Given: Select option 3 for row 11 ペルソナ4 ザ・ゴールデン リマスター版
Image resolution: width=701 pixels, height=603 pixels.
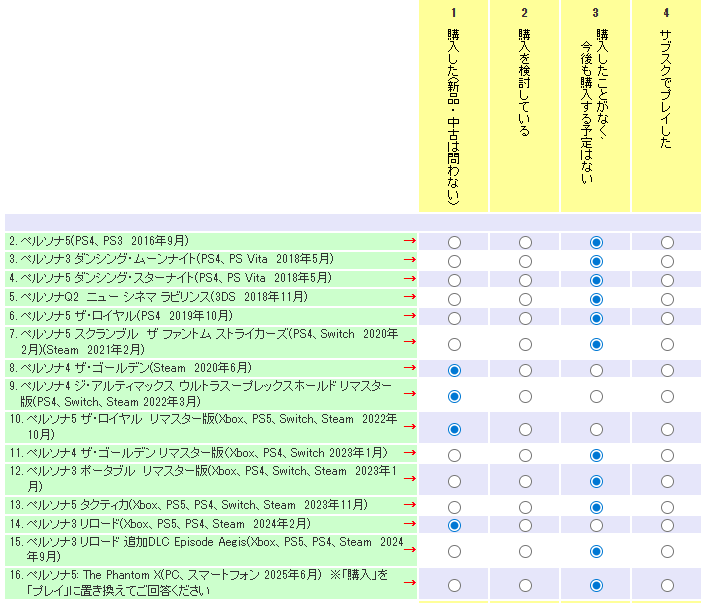Looking at the screenshot, I should 596,455.
